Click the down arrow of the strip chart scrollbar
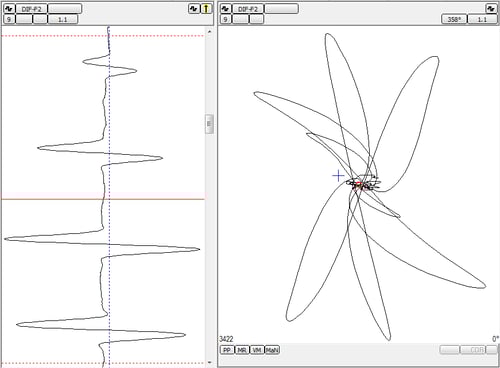Image resolution: width=500 pixels, height=368 pixels. tap(209, 362)
